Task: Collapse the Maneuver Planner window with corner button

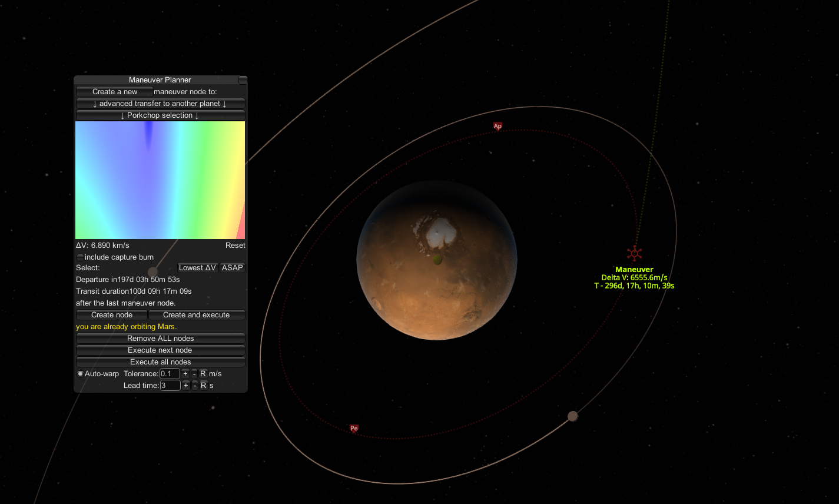Action: coord(243,79)
